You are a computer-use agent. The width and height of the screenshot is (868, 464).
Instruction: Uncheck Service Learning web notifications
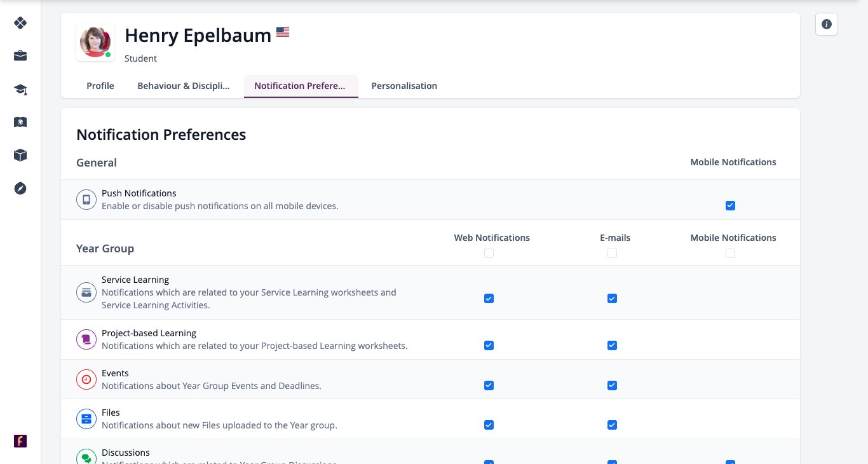click(x=489, y=298)
